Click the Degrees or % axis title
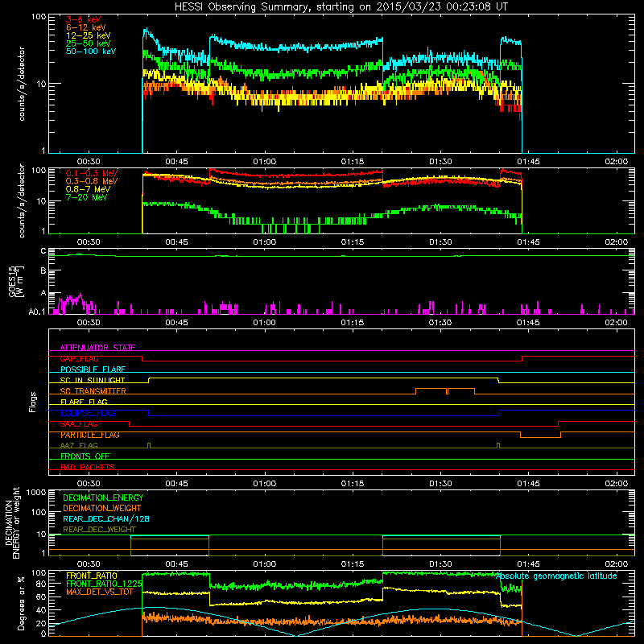 tap(22, 604)
